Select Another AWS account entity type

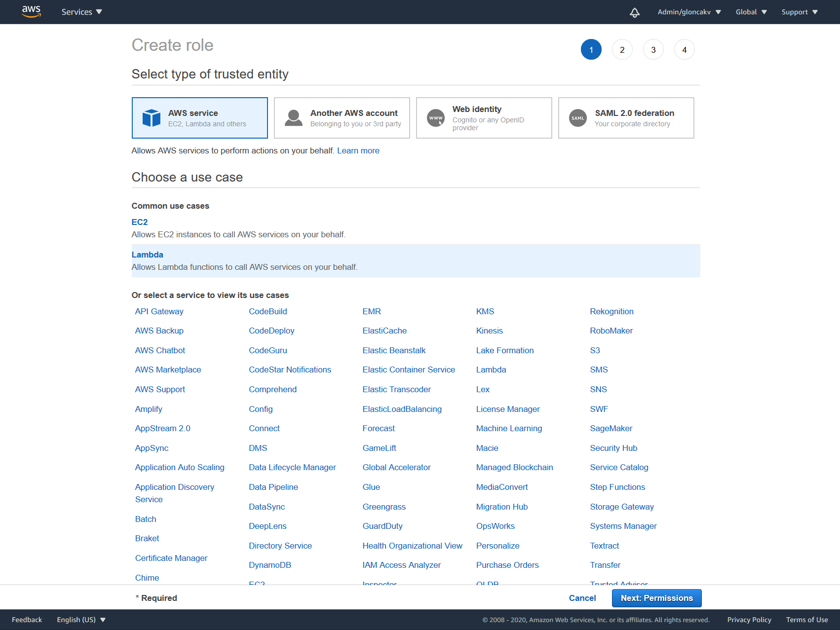342,118
